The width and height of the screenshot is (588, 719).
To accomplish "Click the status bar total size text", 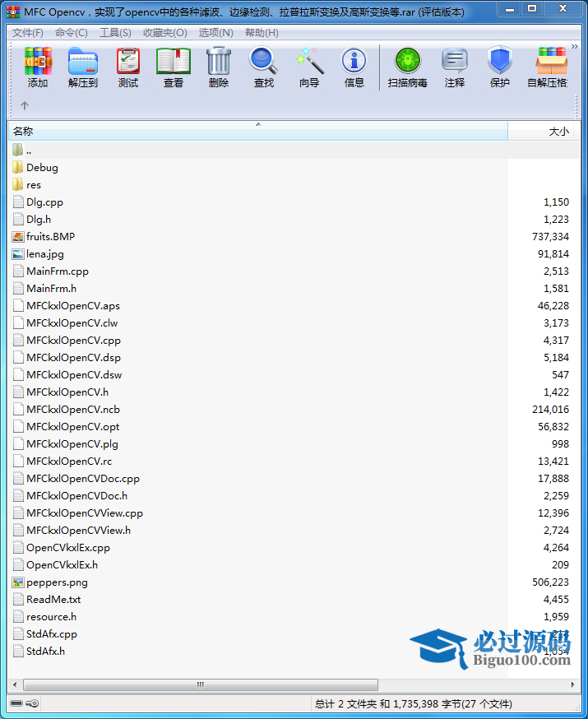I will (414, 703).
